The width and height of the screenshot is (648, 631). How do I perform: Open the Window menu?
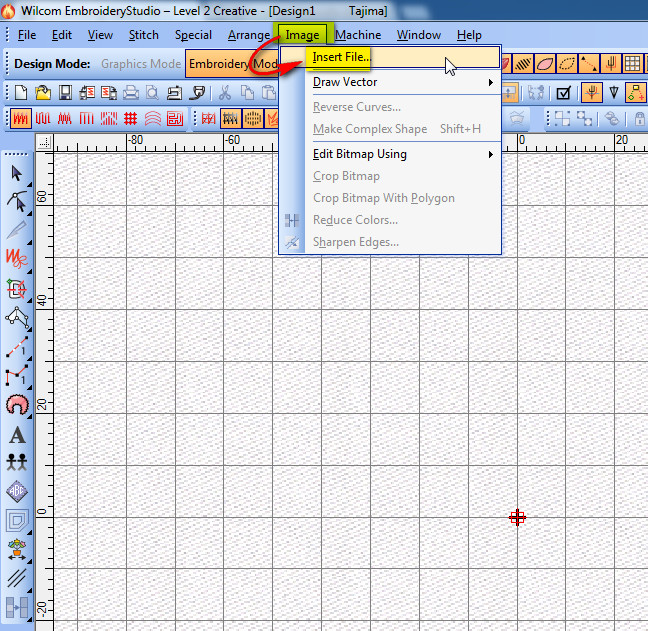click(x=419, y=35)
